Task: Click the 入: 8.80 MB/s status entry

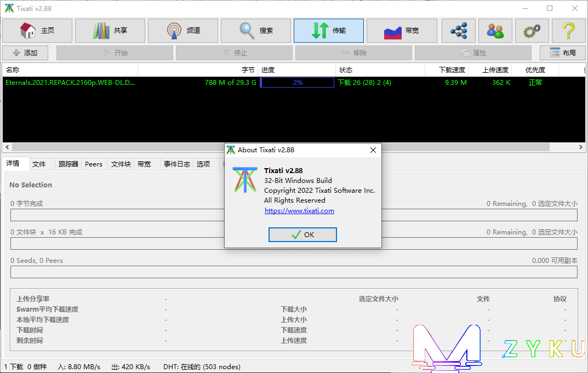Action: click(x=79, y=367)
